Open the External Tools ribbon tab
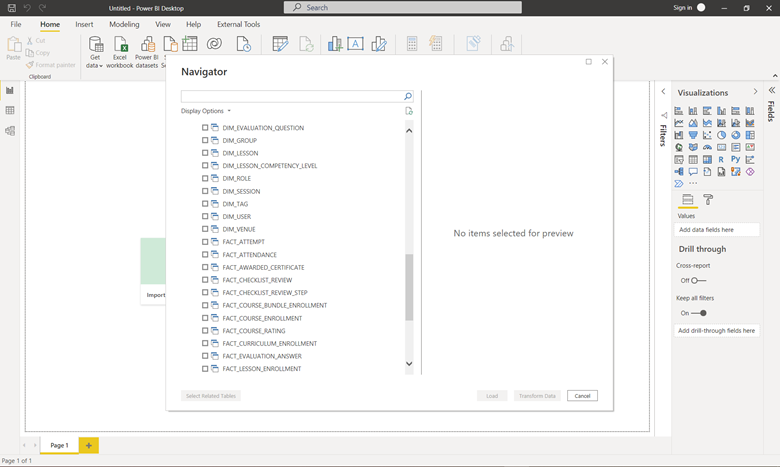 click(238, 24)
